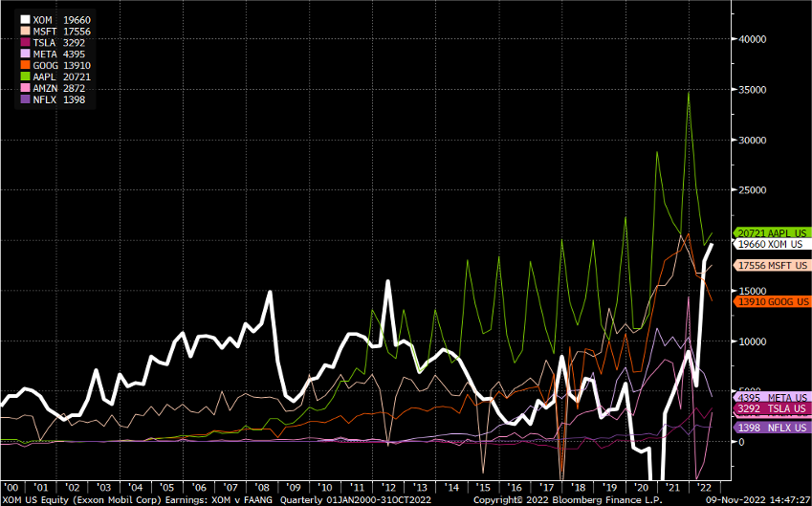This screenshot has height=506, width=812.
Task: Click the '20 year axis label
Action: [x=642, y=488]
